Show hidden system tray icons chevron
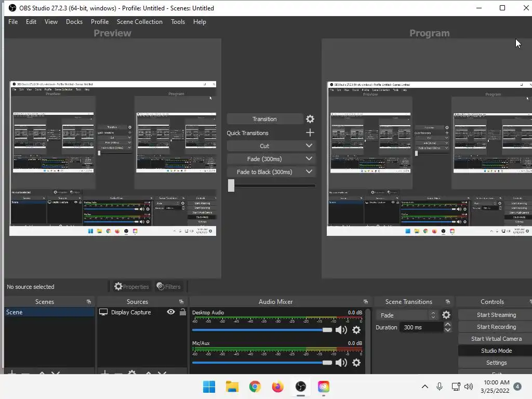Screen dimensions: 532x399 pos(425,387)
